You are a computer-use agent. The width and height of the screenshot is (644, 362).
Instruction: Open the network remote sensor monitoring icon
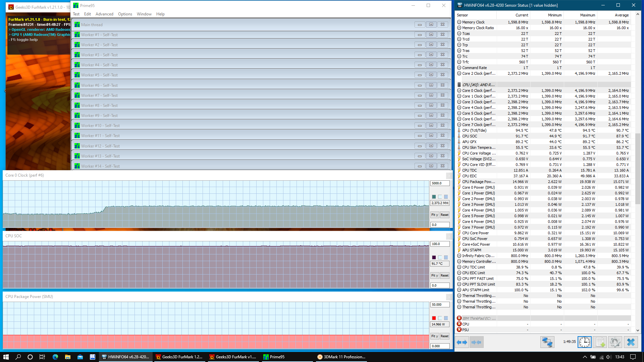click(547, 342)
